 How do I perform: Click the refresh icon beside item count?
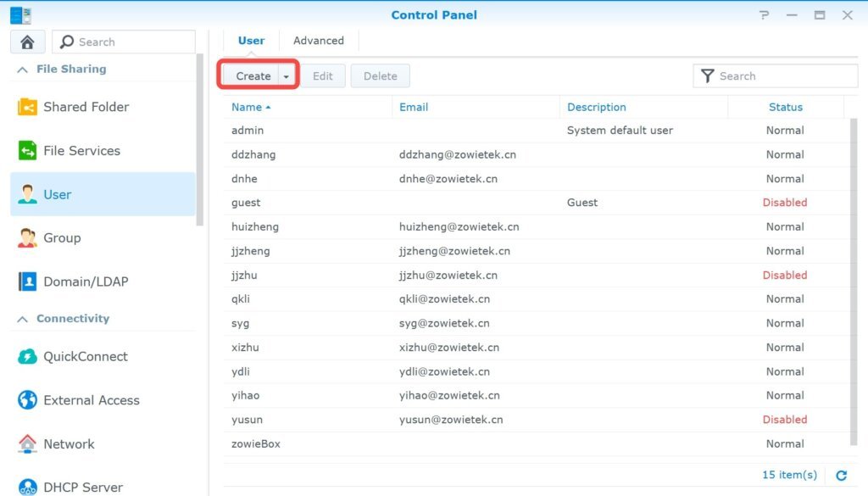841,476
